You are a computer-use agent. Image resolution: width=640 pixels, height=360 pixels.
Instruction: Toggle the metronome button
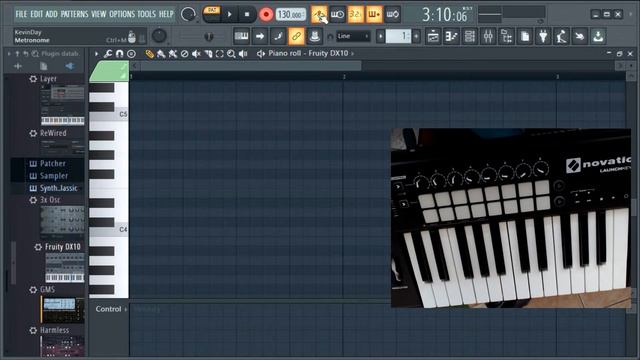click(319, 15)
